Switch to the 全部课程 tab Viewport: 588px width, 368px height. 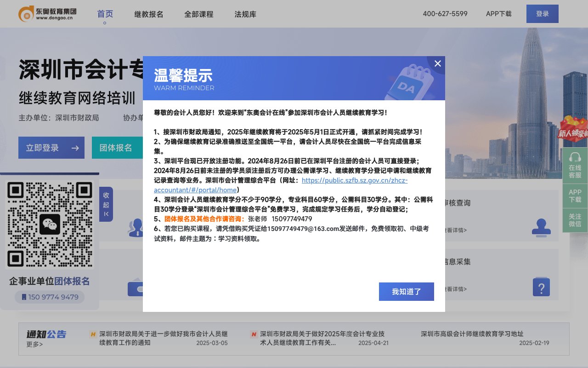pyautogui.click(x=198, y=14)
